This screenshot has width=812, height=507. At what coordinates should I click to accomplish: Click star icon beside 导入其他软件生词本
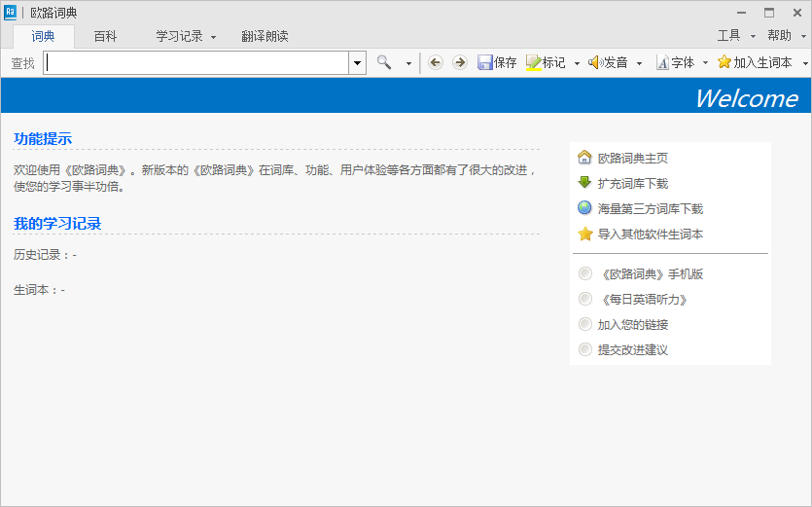point(584,234)
